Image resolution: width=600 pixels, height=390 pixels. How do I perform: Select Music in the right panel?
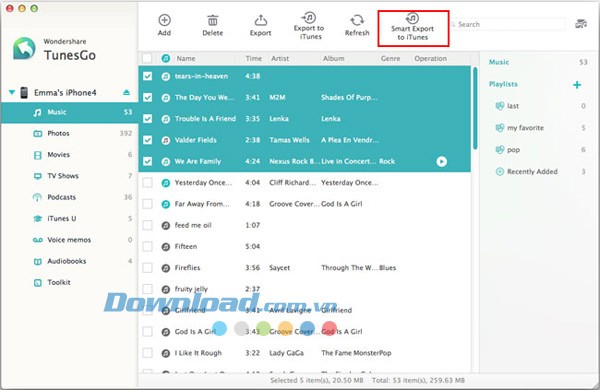(499, 62)
